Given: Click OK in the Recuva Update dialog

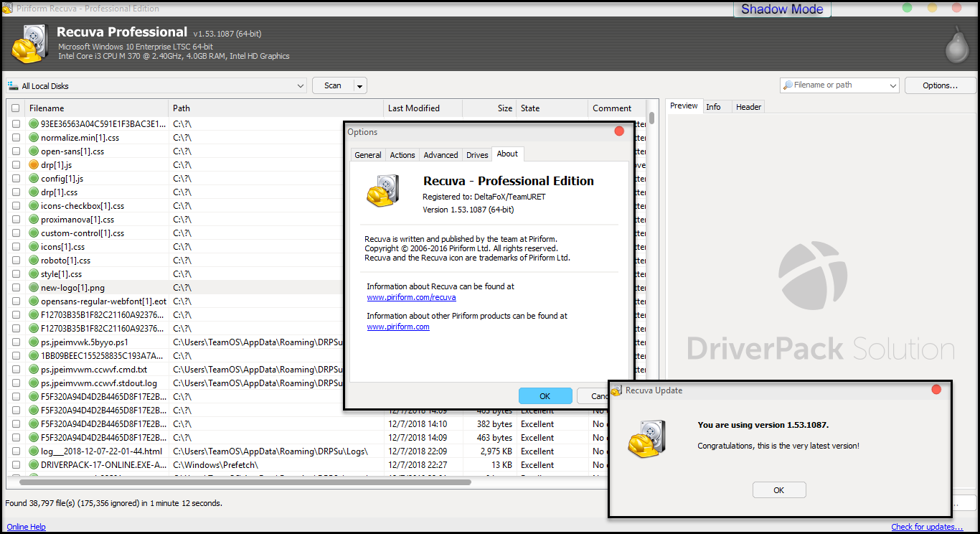Looking at the screenshot, I should [x=779, y=490].
